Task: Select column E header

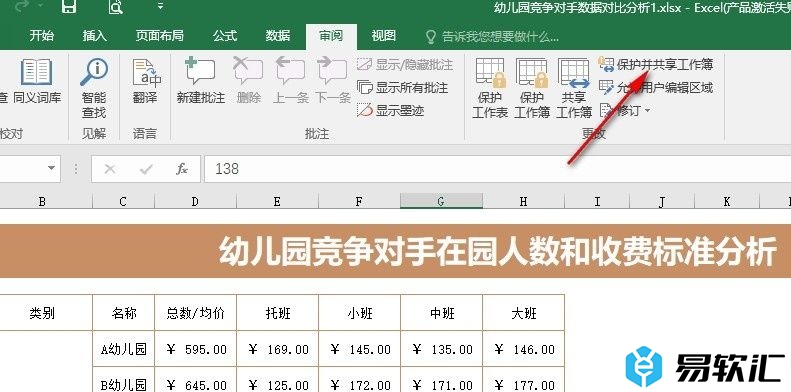Action: pos(277,201)
